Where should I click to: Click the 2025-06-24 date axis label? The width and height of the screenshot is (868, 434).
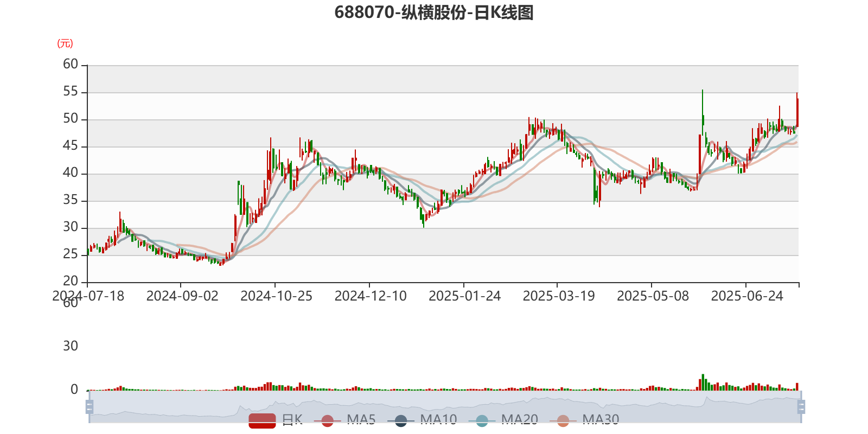pos(747,296)
